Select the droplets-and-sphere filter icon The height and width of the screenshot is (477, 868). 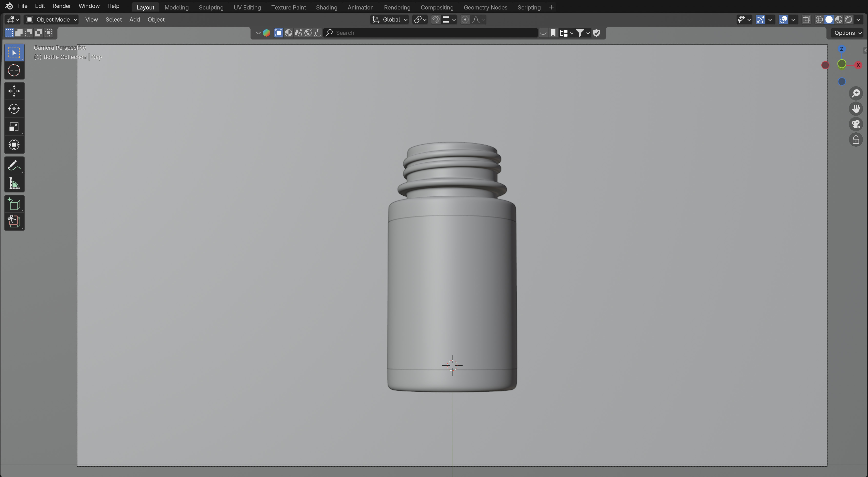[298, 33]
